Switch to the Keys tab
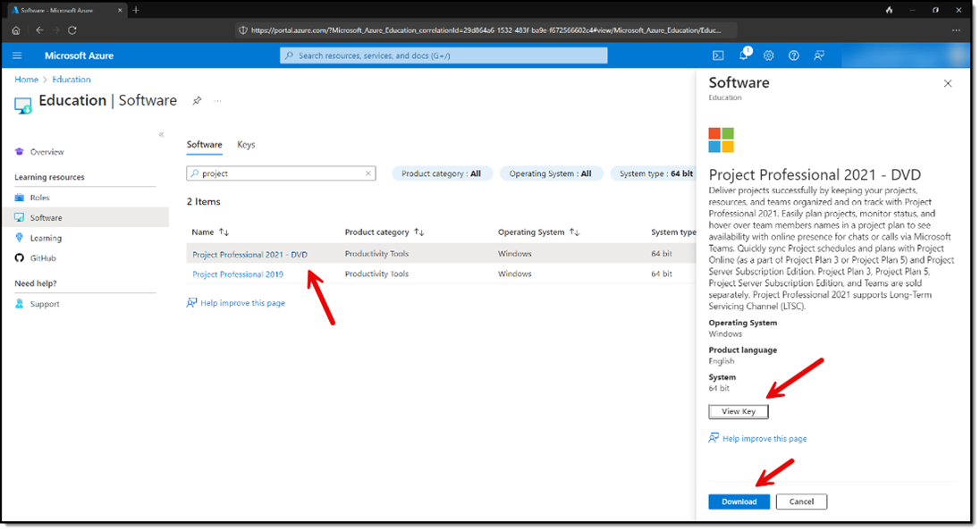This screenshot has height=531, width=980. 246,145
